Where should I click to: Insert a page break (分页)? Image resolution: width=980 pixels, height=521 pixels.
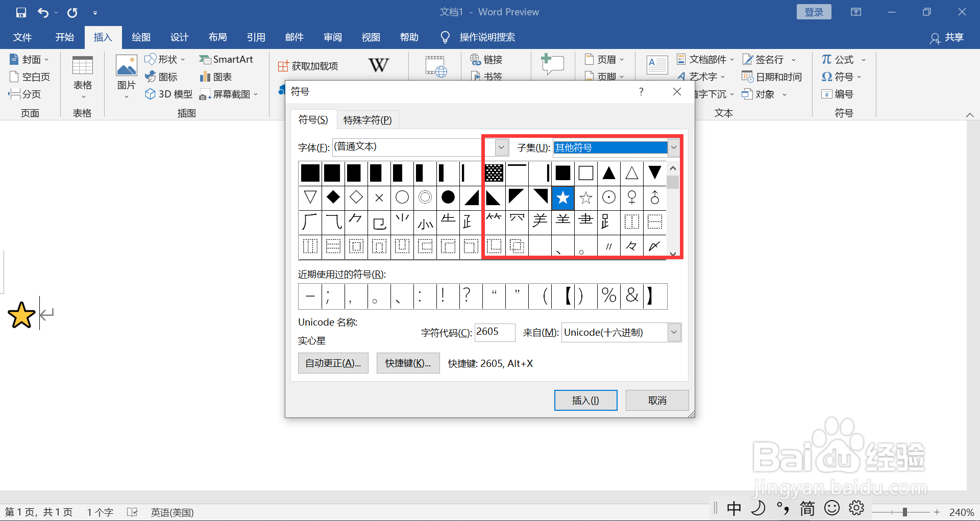click(x=24, y=94)
